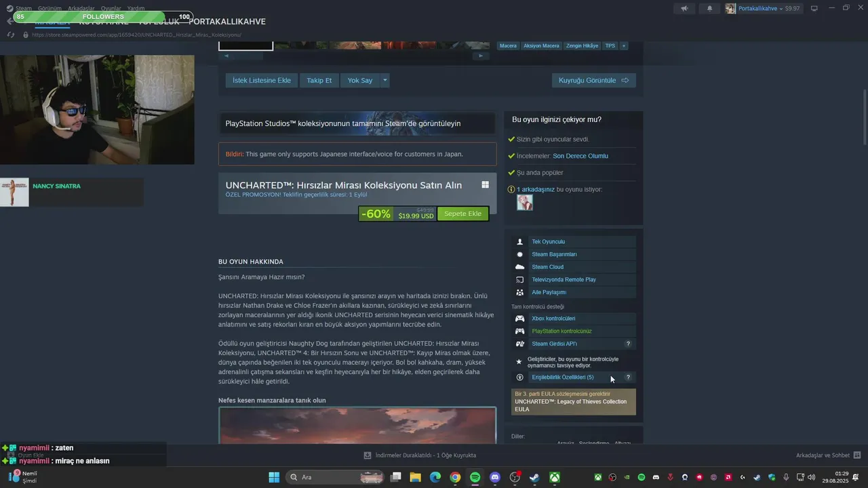Click the PlayStation controller icon
Image resolution: width=868 pixels, height=488 pixels.
pos(519,331)
